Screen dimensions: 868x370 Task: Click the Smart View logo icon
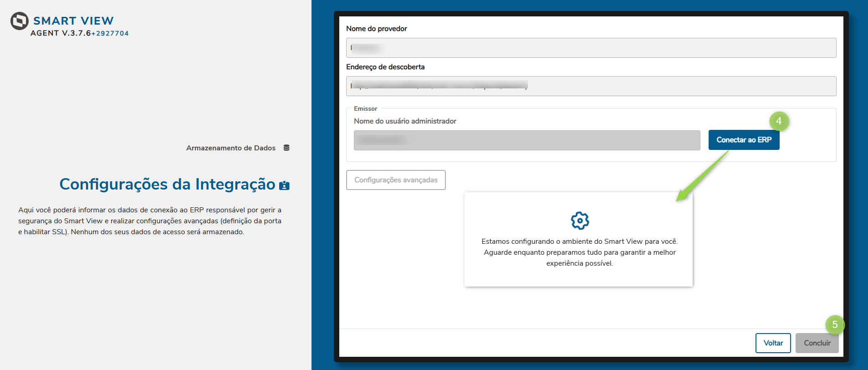tap(20, 21)
